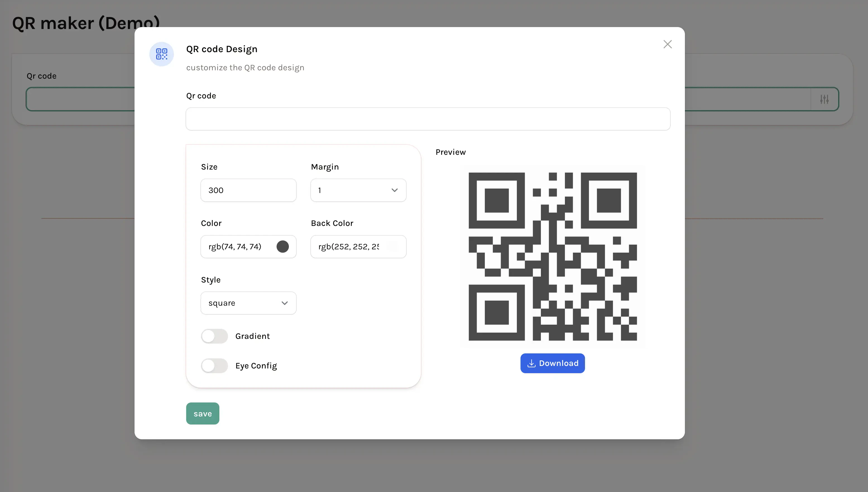Click the QR code icon in dialog header
This screenshot has height=492, width=868.
[x=162, y=54]
